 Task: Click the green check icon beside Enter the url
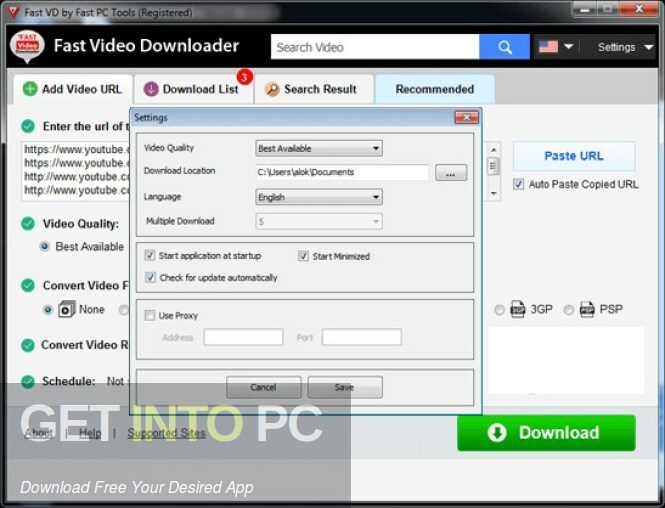point(28,126)
